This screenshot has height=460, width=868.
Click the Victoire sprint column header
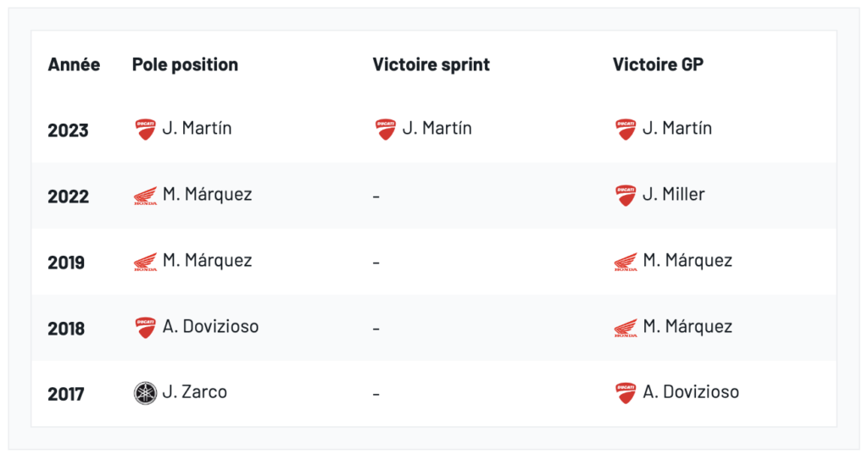pos(431,64)
